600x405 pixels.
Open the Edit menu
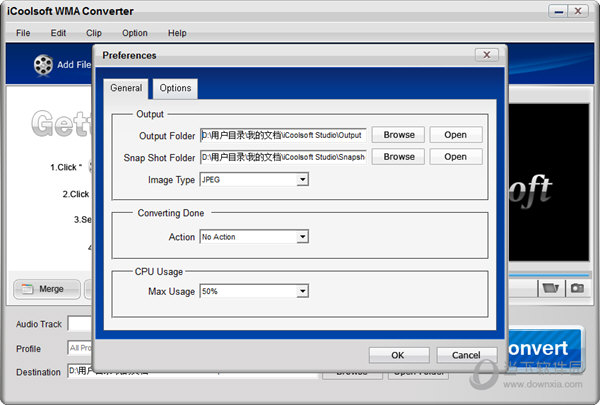point(58,33)
